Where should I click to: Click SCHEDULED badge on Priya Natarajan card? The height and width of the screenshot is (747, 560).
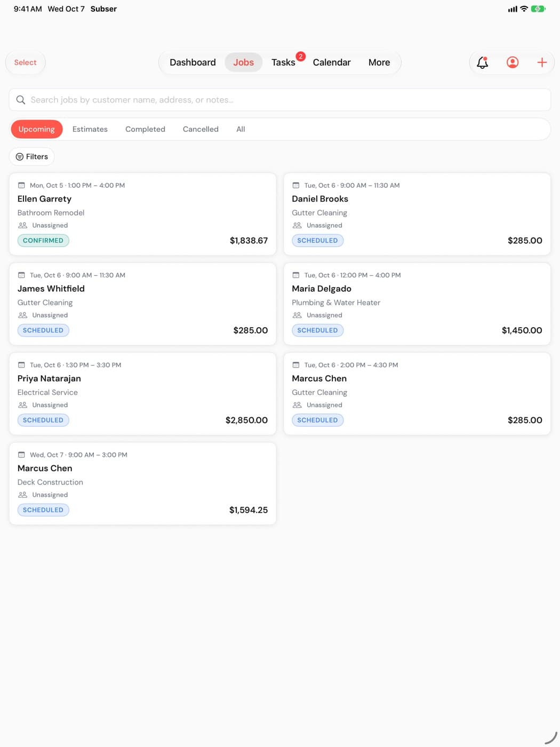coord(43,420)
